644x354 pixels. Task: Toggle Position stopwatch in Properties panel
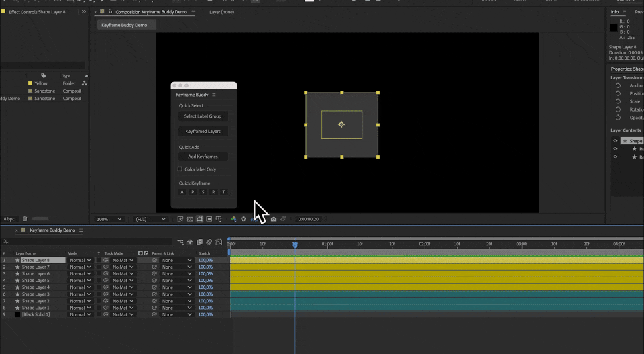pos(618,93)
